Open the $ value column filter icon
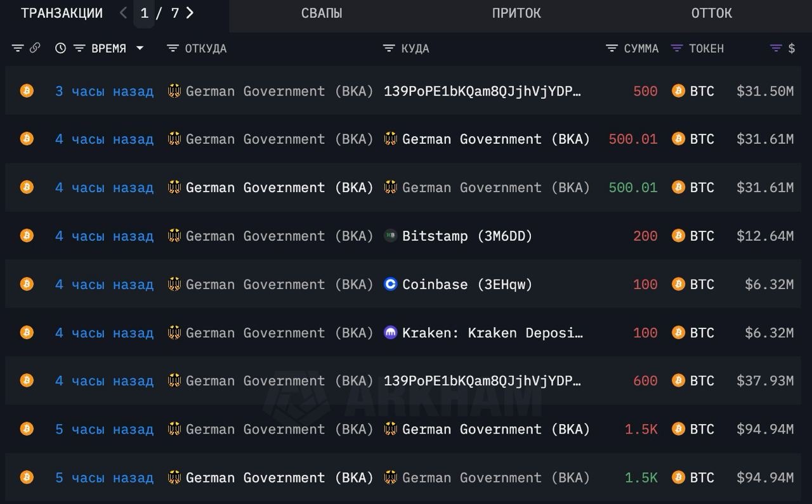Viewport: 812px width, 504px height. 776,48
